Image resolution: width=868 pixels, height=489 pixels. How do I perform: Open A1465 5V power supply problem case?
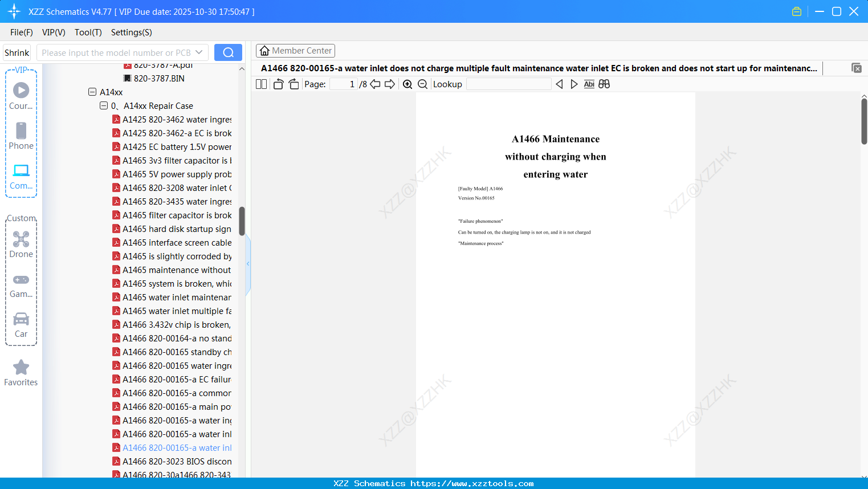pos(172,174)
